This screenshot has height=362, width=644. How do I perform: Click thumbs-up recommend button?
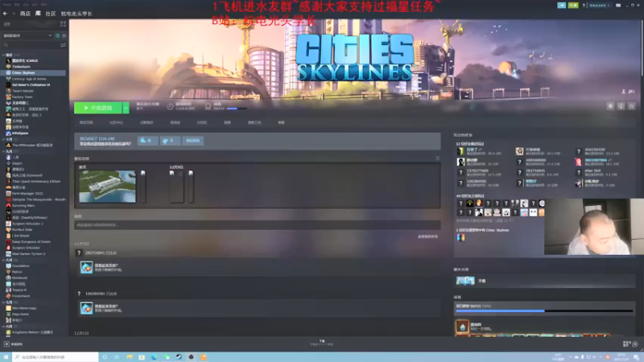click(x=147, y=141)
